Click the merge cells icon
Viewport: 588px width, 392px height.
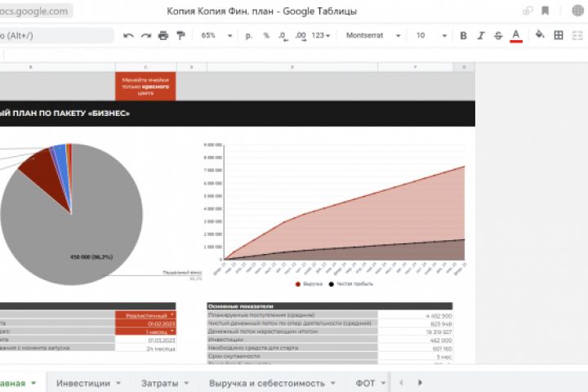577,36
